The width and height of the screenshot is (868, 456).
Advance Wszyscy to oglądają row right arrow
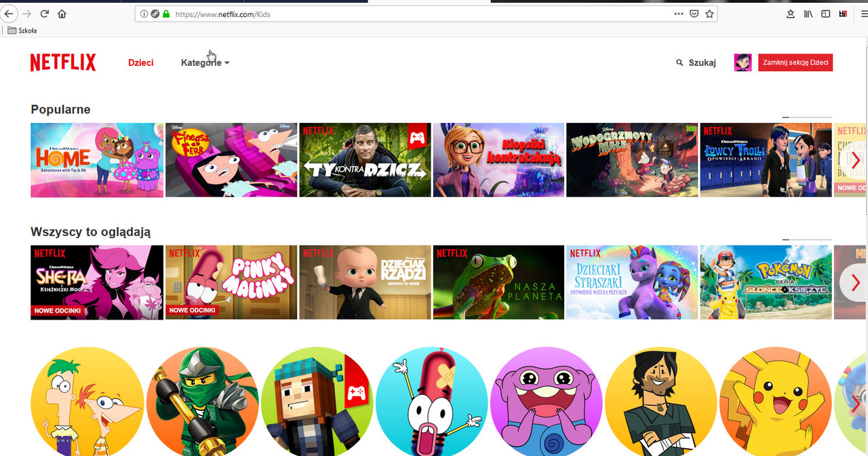pos(854,283)
